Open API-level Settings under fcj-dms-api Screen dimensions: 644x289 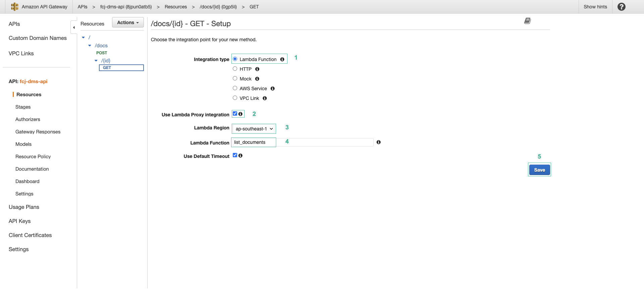[x=24, y=194]
